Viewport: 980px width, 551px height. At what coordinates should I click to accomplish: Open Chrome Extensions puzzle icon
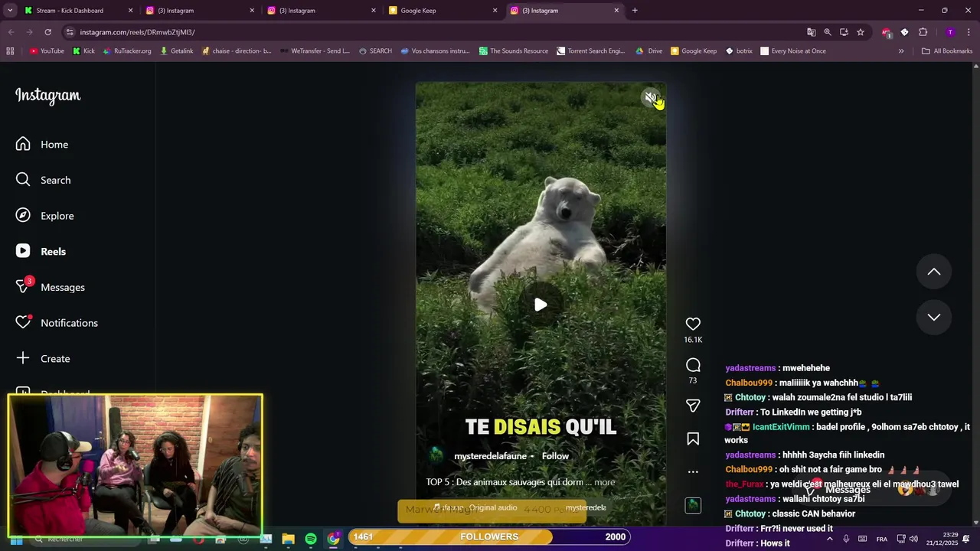click(x=923, y=32)
